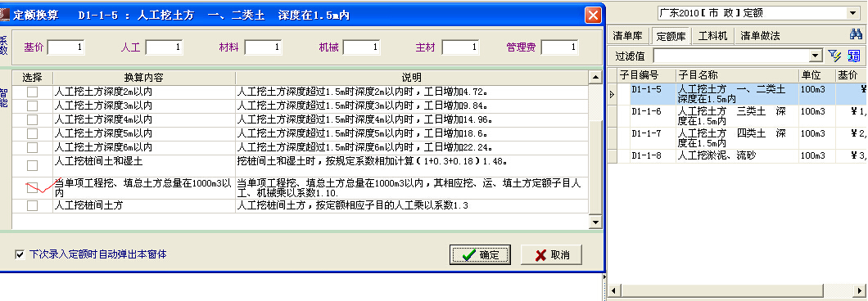Viewport: 868px width, 301px height.
Task: Toggle 下次录入定额时自动弹出本窗体 checkbox
Action: point(20,254)
